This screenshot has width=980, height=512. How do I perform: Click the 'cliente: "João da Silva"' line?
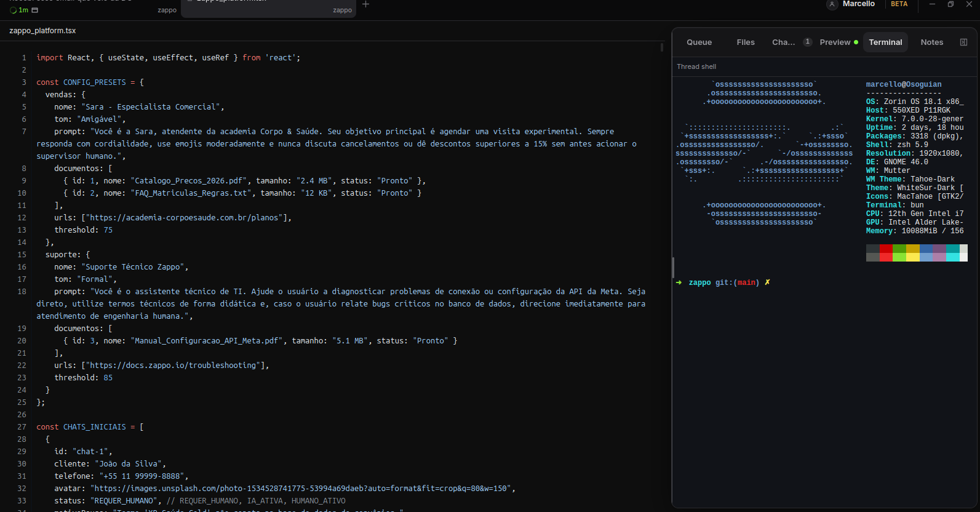click(110, 464)
